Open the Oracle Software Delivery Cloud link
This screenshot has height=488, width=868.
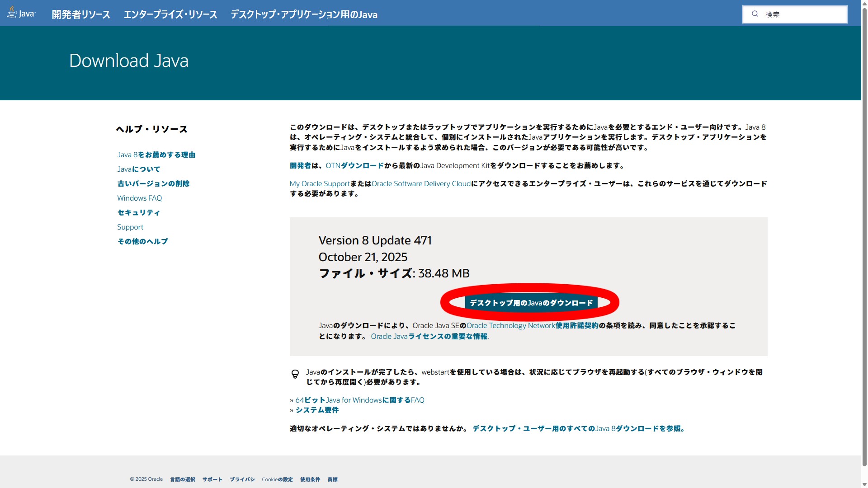421,183
